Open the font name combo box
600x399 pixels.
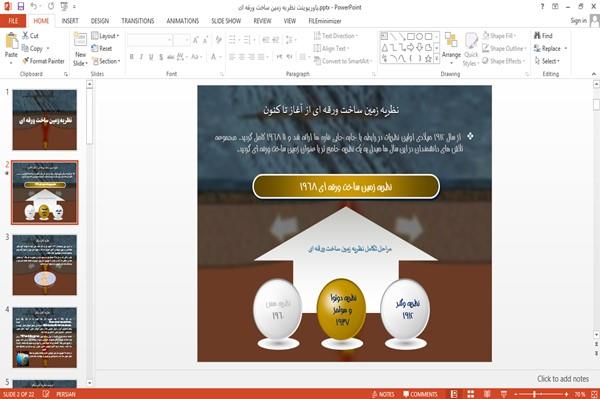[150, 40]
